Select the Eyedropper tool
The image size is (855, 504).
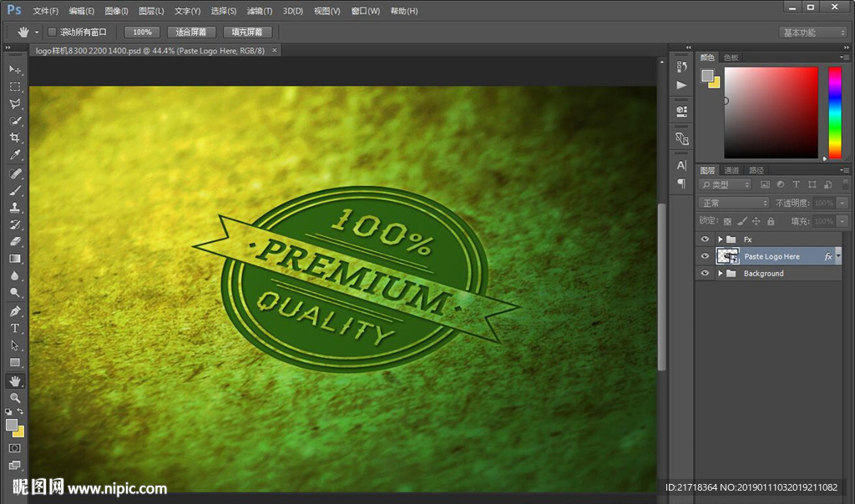[15, 156]
